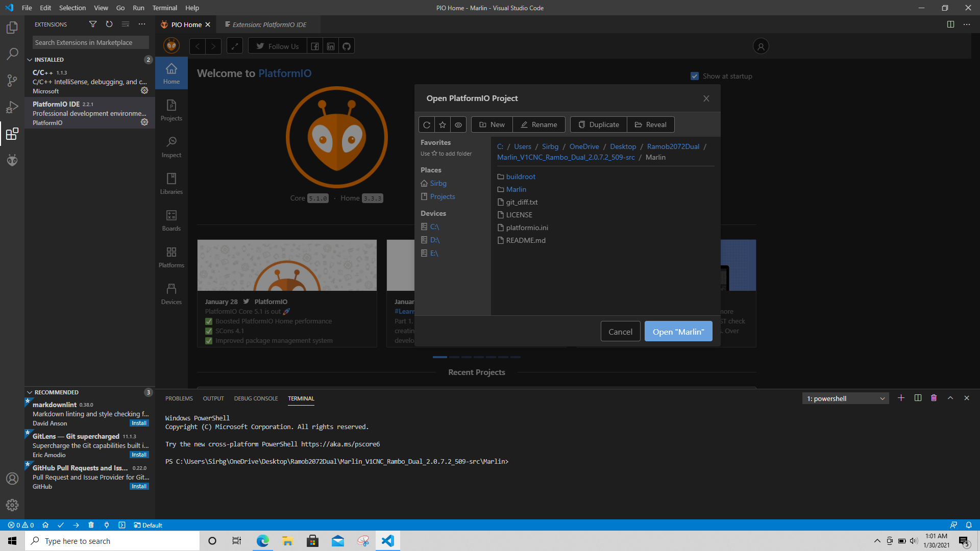
Task: Click Duplicate button in dialog
Action: (x=599, y=124)
